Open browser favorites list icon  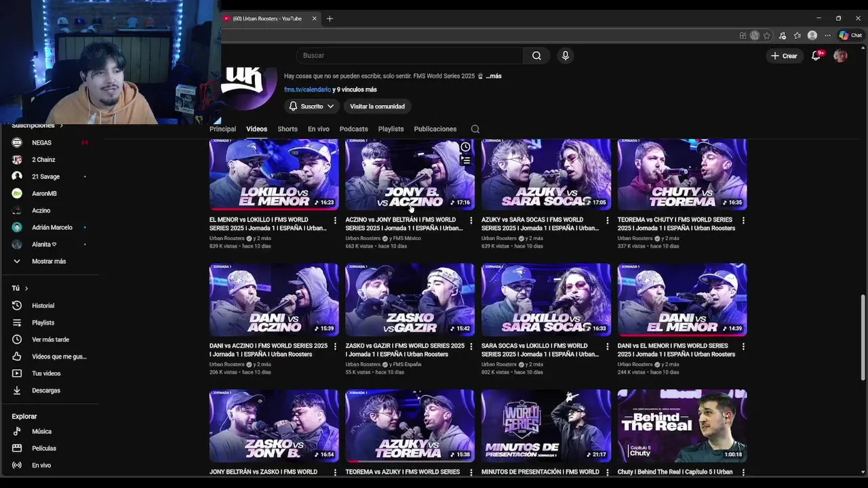click(797, 35)
